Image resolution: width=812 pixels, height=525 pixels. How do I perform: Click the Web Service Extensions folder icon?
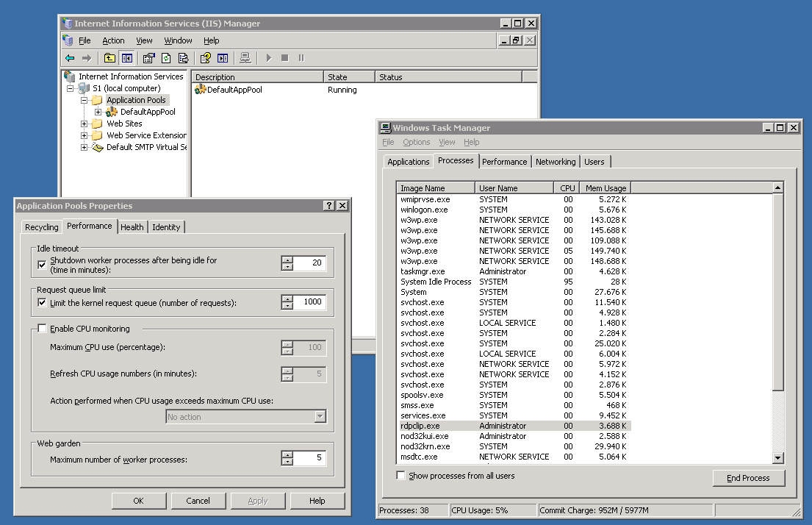click(x=97, y=136)
